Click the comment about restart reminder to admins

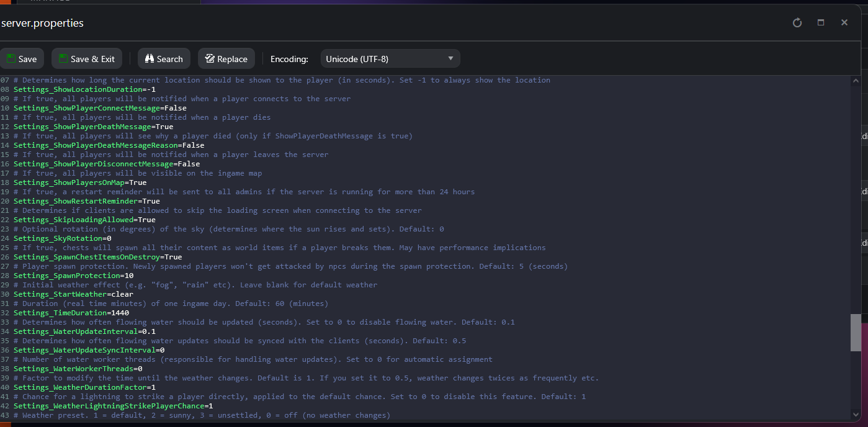244,192
